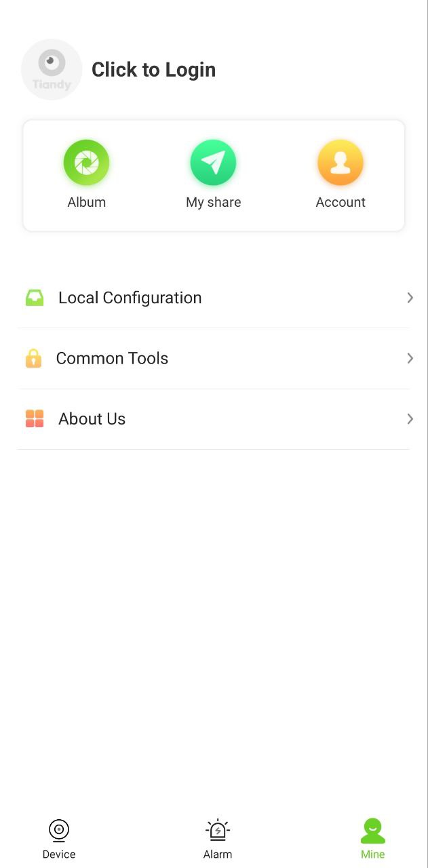This screenshot has width=428, height=868.
Task: Tap the green Album shutter icon
Action: tap(86, 163)
